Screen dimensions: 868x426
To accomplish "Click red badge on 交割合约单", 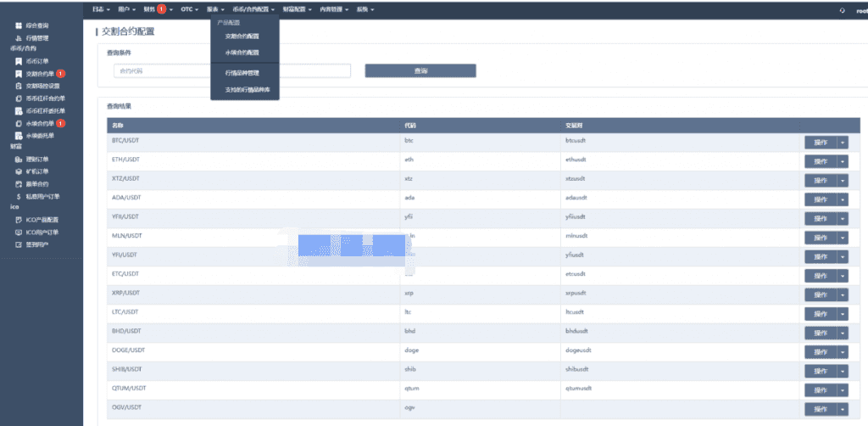I will (x=60, y=74).
